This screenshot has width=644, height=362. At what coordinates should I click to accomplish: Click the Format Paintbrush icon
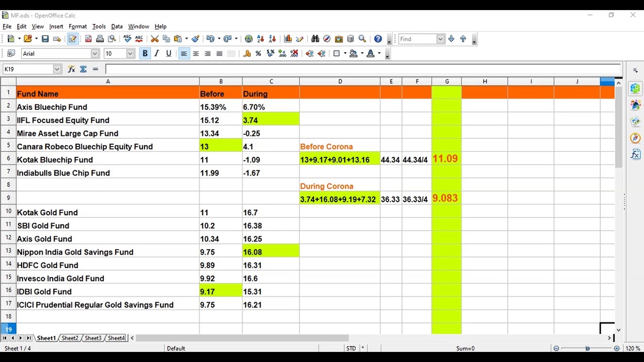click(195, 39)
